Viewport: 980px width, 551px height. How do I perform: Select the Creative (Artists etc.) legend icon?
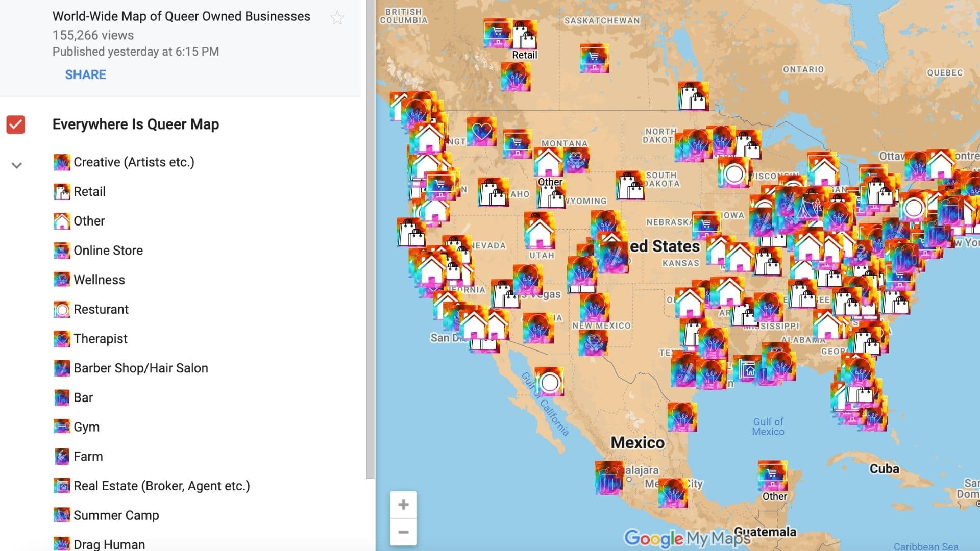(x=61, y=162)
